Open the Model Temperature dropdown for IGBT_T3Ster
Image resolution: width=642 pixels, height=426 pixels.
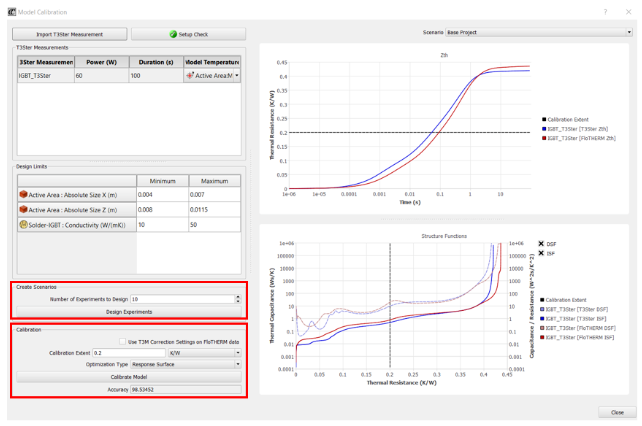click(237, 76)
